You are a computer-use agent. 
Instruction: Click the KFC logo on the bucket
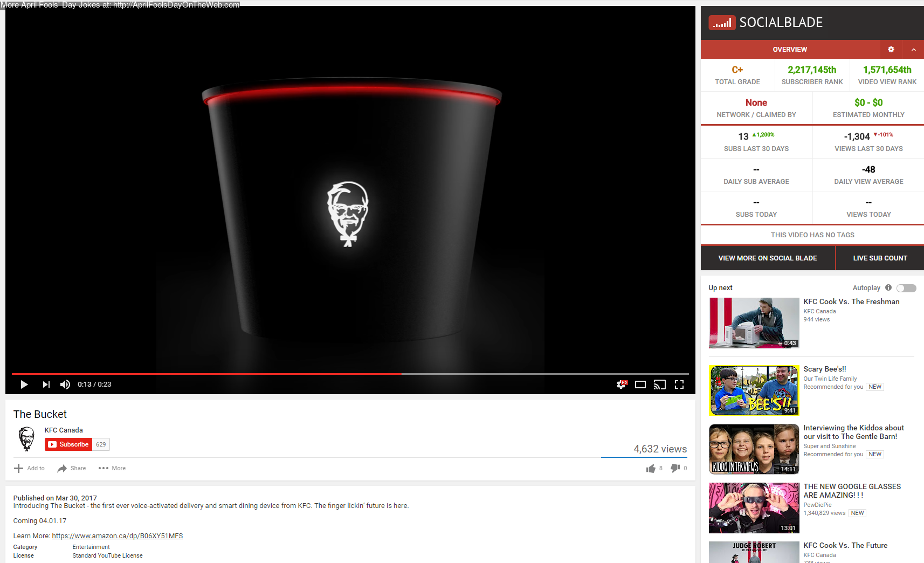[348, 214]
